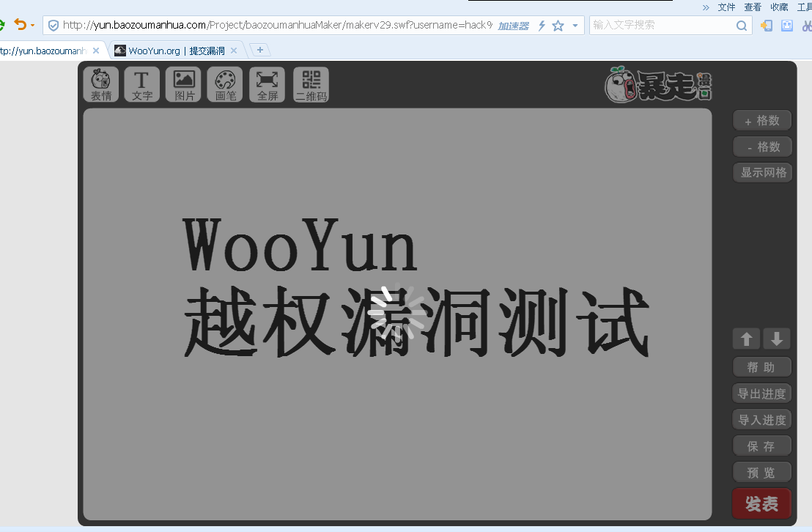Click the 加速器 accelerator link
This screenshot has height=532, width=812.
pos(513,26)
